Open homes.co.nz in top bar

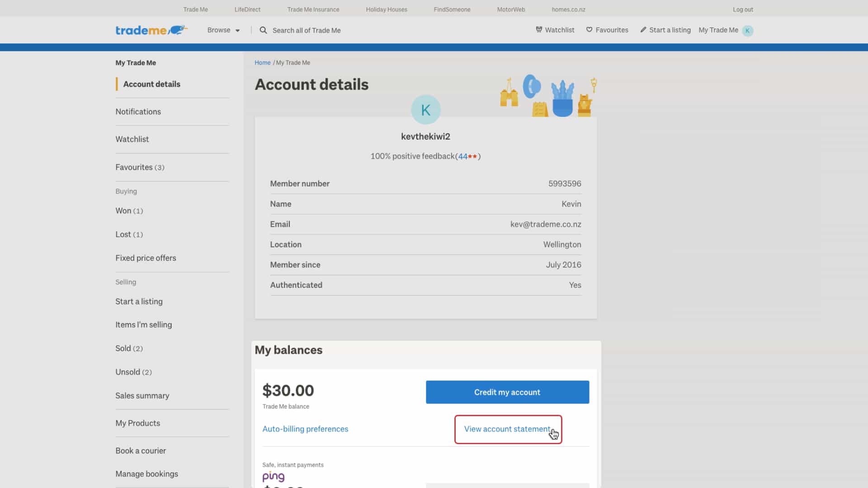568,9
